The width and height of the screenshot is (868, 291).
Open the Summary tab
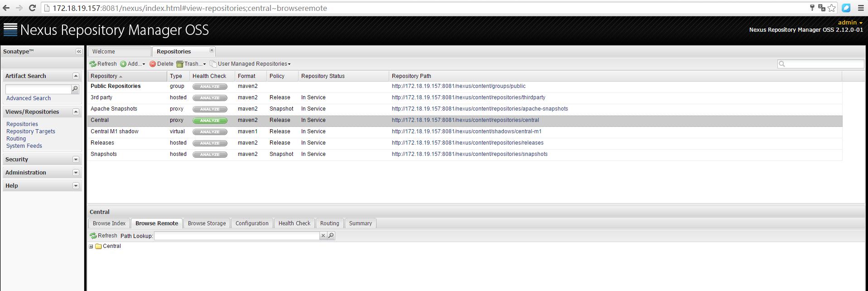click(x=360, y=223)
